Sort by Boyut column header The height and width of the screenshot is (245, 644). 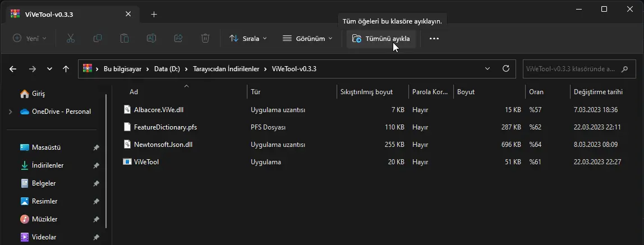466,92
